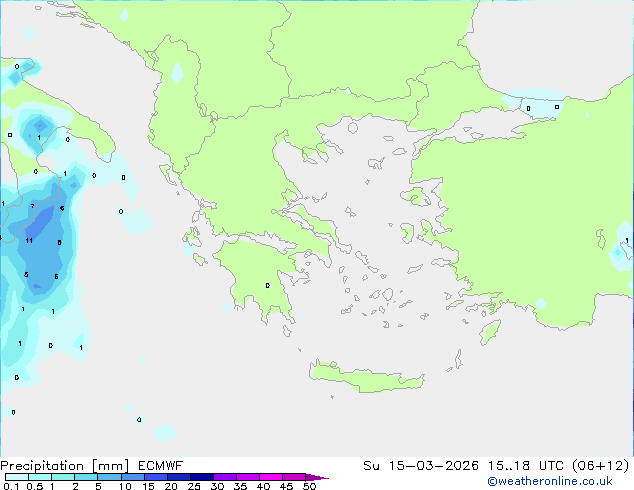Select the legend swatch between 5 and 10

pos(109,477)
